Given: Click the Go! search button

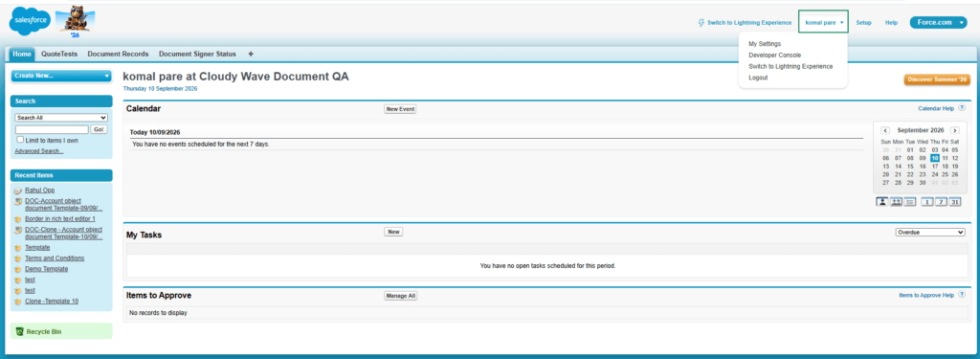Looking at the screenshot, I should tap(99, 129).
